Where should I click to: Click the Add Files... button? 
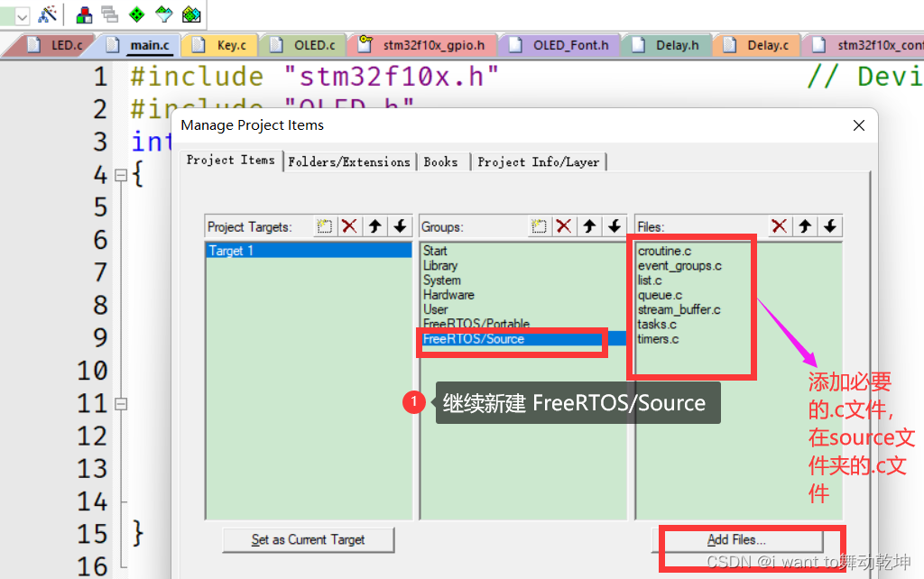pos(736,539)
